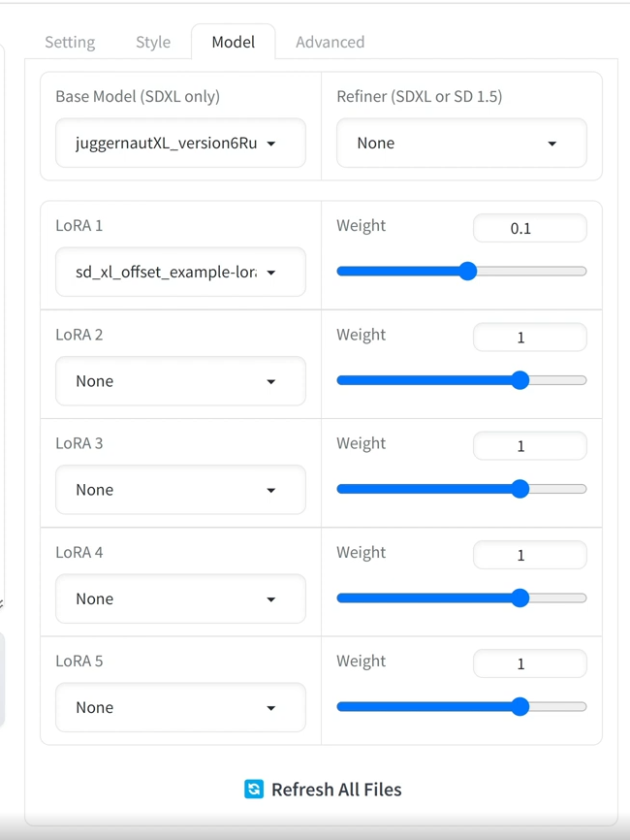Expand the LoRA 3 dropdown

point(181,490)
